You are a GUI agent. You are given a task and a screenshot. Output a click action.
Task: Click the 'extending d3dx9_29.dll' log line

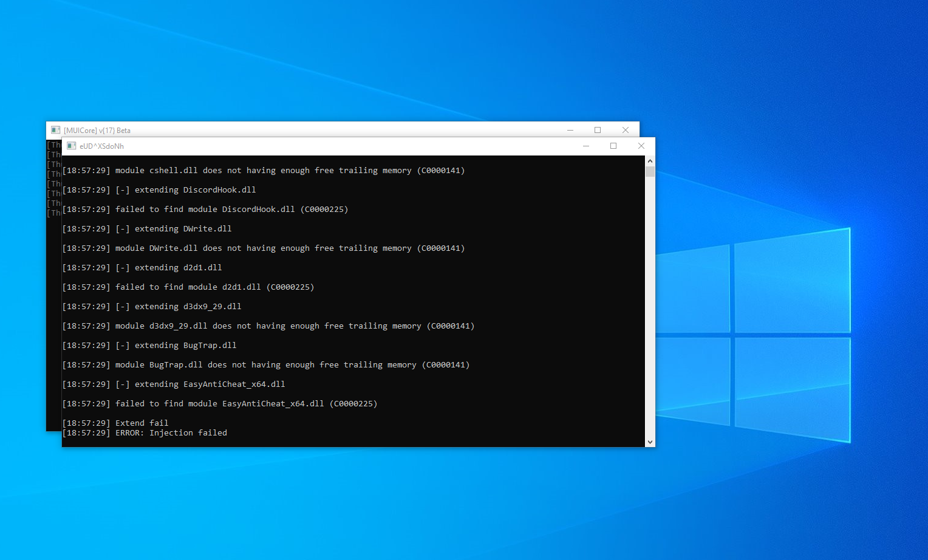pyautogui.click(x=152, y=307)
